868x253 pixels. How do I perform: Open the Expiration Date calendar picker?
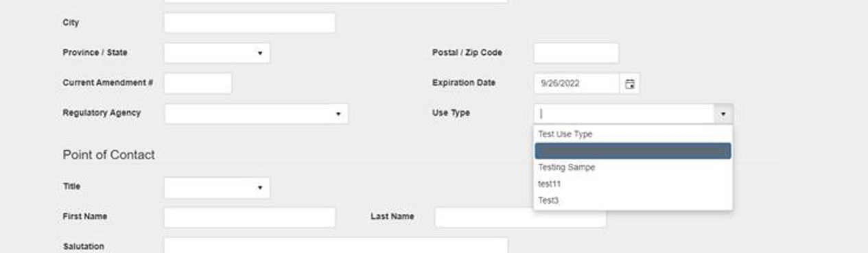click(629, 84)
